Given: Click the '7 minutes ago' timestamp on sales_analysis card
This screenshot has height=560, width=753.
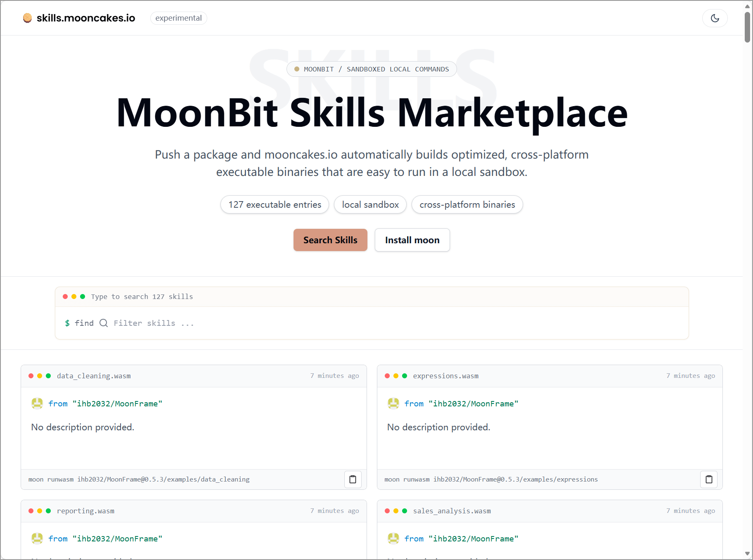Looking at the screenshot, I should (x=691, y=511).
